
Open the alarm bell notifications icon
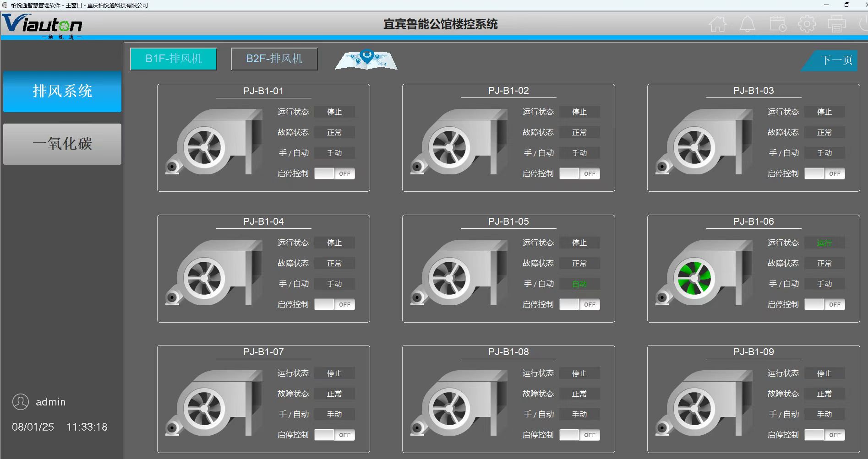[x=747, y=24]
